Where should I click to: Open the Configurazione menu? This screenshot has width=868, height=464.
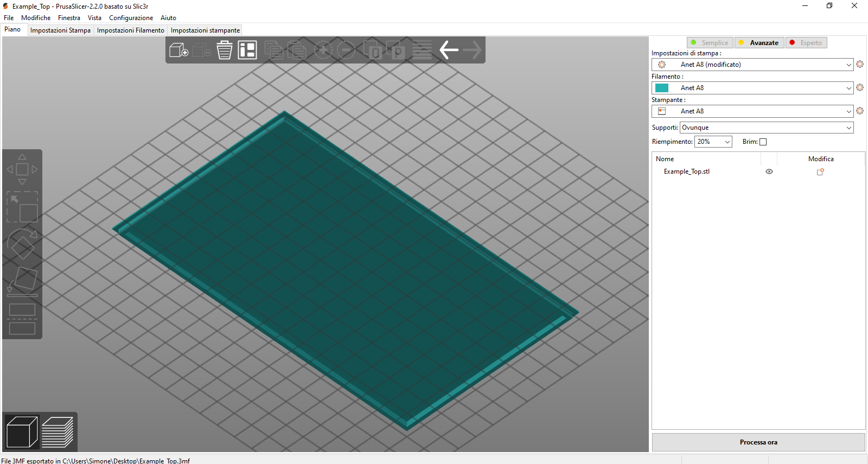pos(131,18)
